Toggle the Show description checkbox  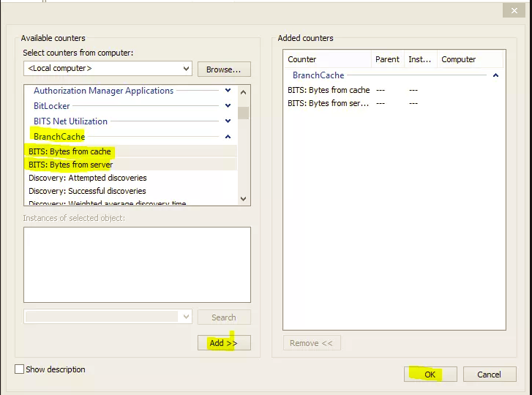point(19,369)
